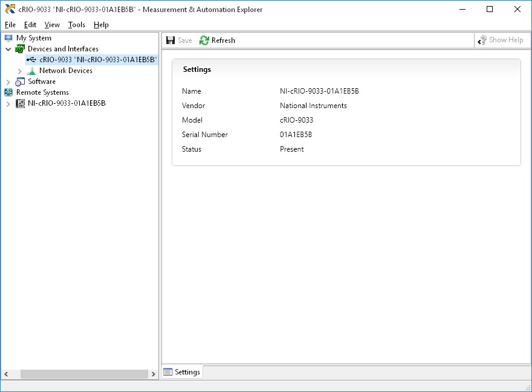Click the Serial Number label
This screenshot has height=392, width=532.
205,135
